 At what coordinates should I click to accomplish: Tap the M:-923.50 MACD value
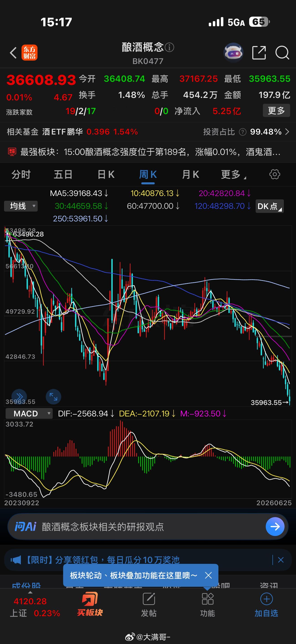tap(203, 413)
